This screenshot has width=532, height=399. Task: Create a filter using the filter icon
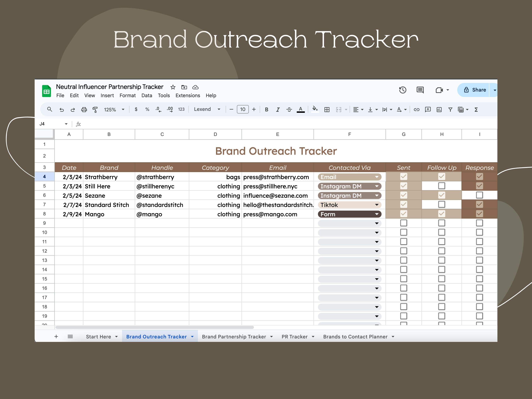pos(450,109)
